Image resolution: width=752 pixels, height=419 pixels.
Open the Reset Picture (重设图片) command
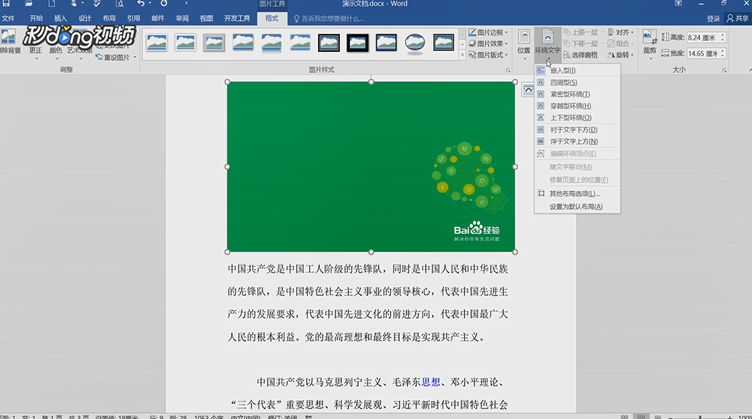pyautogui.click(x=116, y=58)
